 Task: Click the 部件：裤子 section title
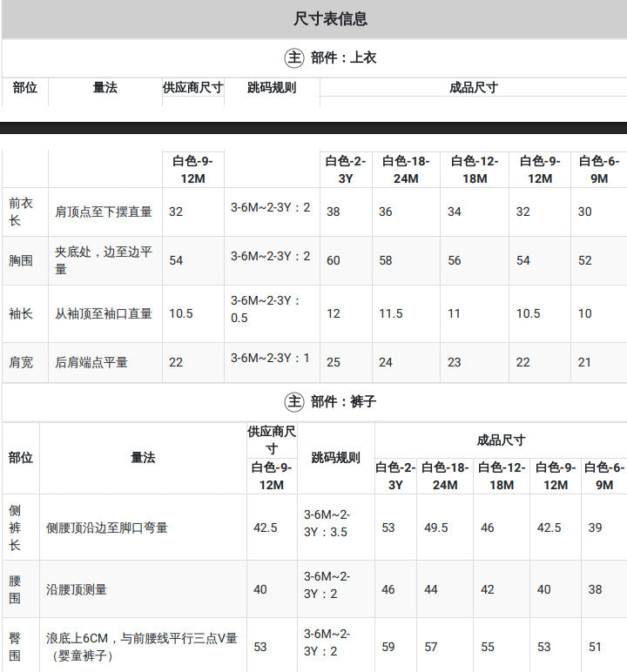coord(343,402)
